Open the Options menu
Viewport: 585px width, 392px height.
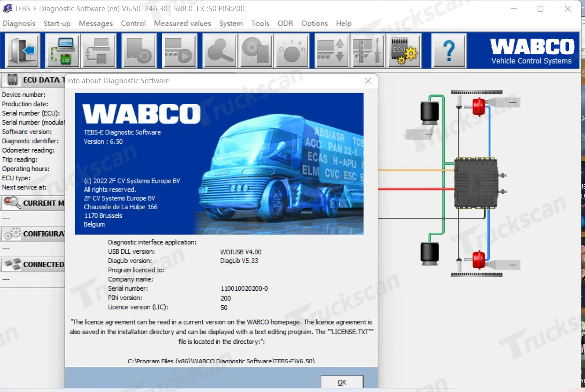[314, 23]
